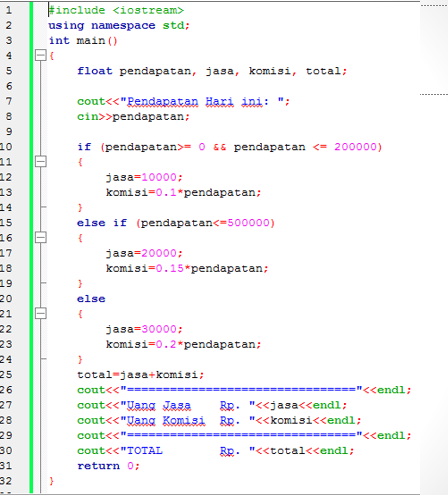Collapse the else block fold at line 21
Viewport: 448px width, 495px height.
click(x=41, y=313)
